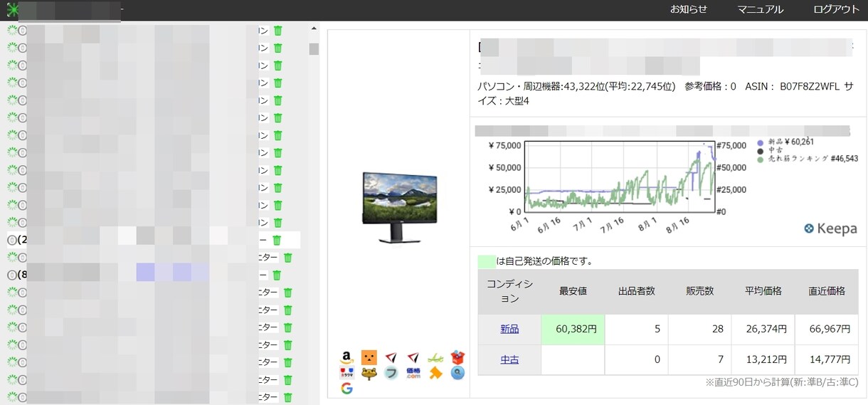Image resolution: width=868 pixels, height=405 pixels.
Task: Click the ASIN B07F8Z2WFL text
Action: (x=791, y=87)
